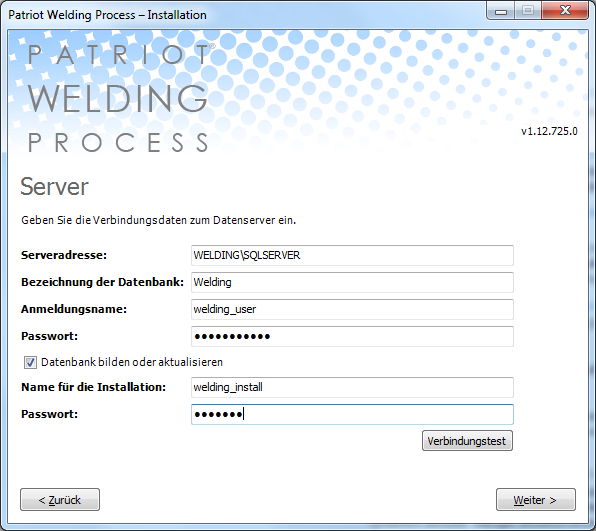Click the Passwort field below Anmeldungsname

click(x=352, y=336)
